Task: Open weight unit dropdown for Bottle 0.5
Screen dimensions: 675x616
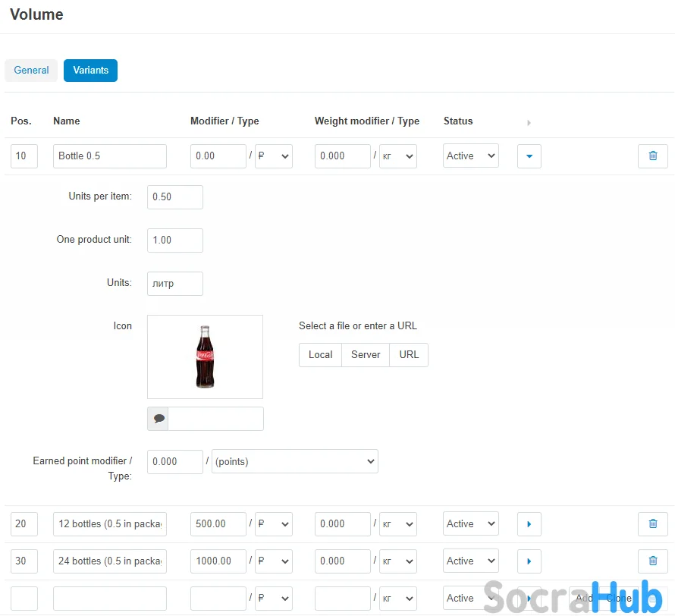Action: click(397, 156)
